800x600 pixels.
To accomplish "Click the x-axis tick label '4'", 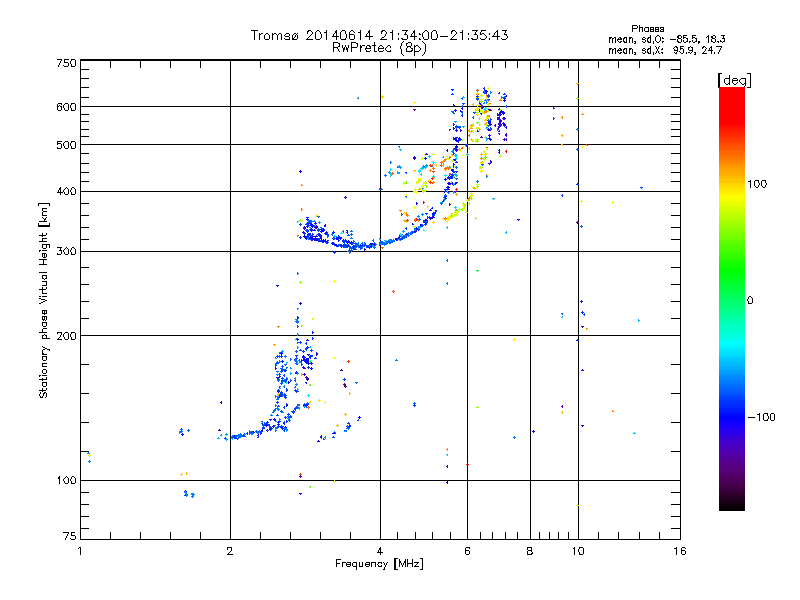I will tap(380, 551).
